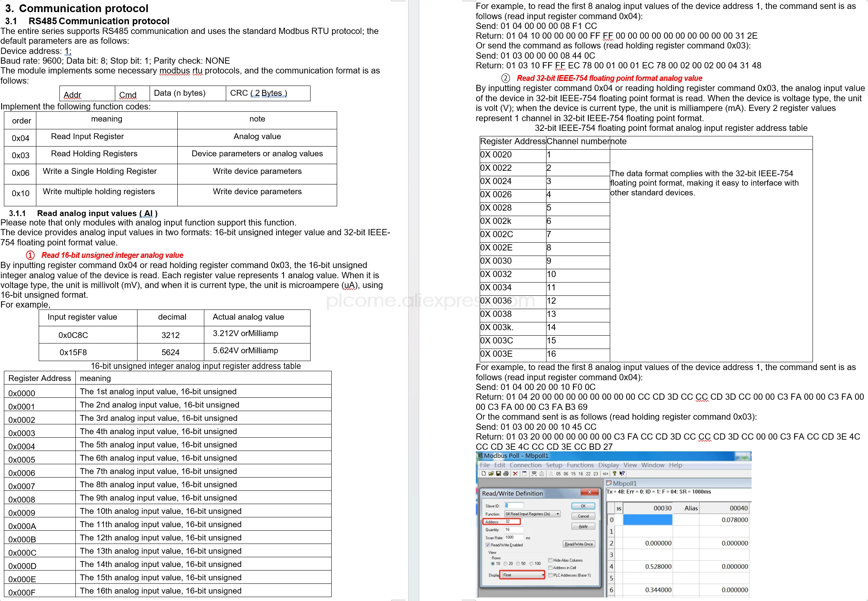Click the red X delete toolbar icon
The height and width of the screenshot is (601, 868).
515,474
